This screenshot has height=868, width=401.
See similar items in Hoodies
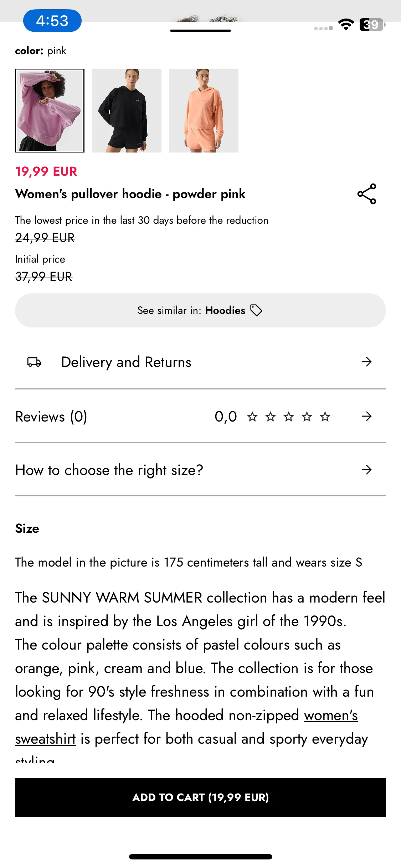click(x=200, y=310)
